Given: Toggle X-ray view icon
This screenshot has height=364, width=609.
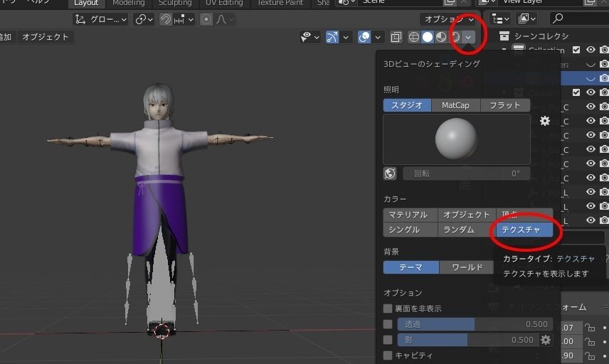Looking at the screenshot, I should [396, 37].
